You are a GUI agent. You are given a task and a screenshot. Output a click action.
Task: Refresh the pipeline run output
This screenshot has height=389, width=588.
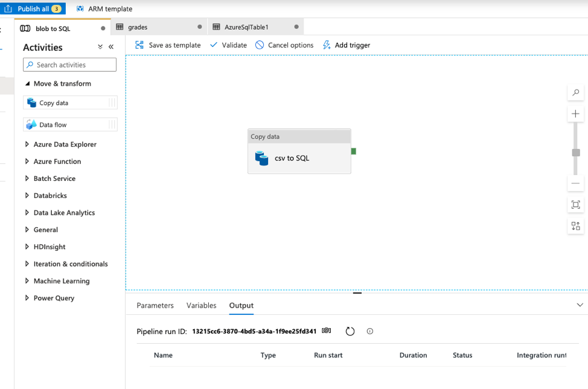[350, 331]
